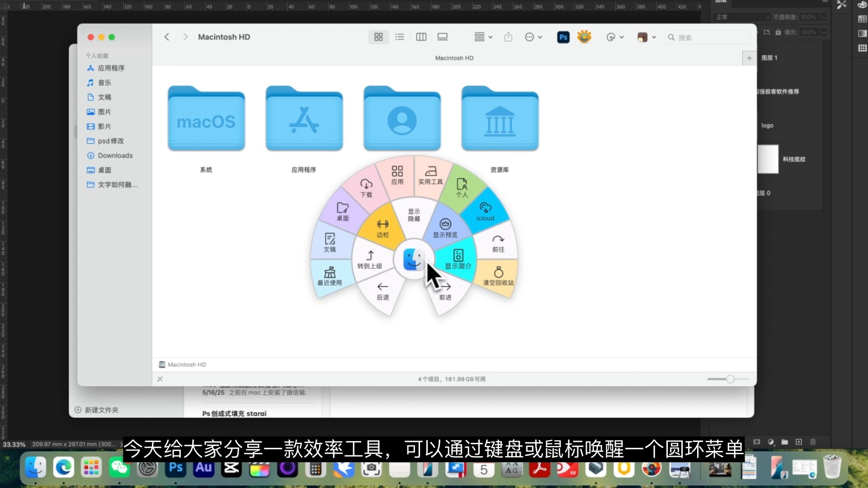Switch Finder to icon view
Screen dimensions: 868x488
click(378, 37)
